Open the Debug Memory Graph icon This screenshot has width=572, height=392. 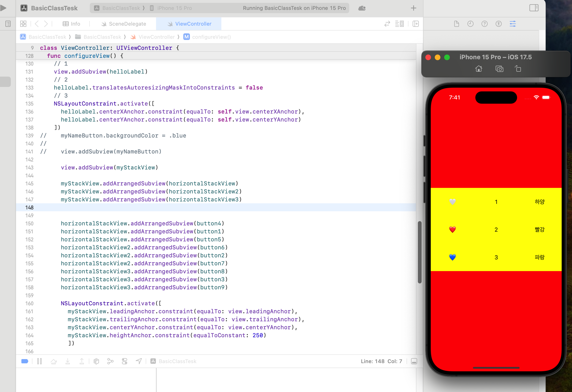click(x=110, y=361)
